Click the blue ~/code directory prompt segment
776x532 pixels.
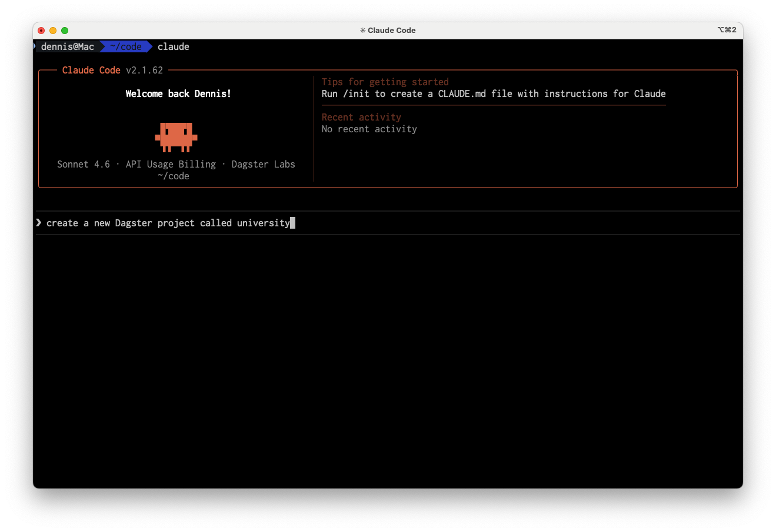click(x=125, y=46)
